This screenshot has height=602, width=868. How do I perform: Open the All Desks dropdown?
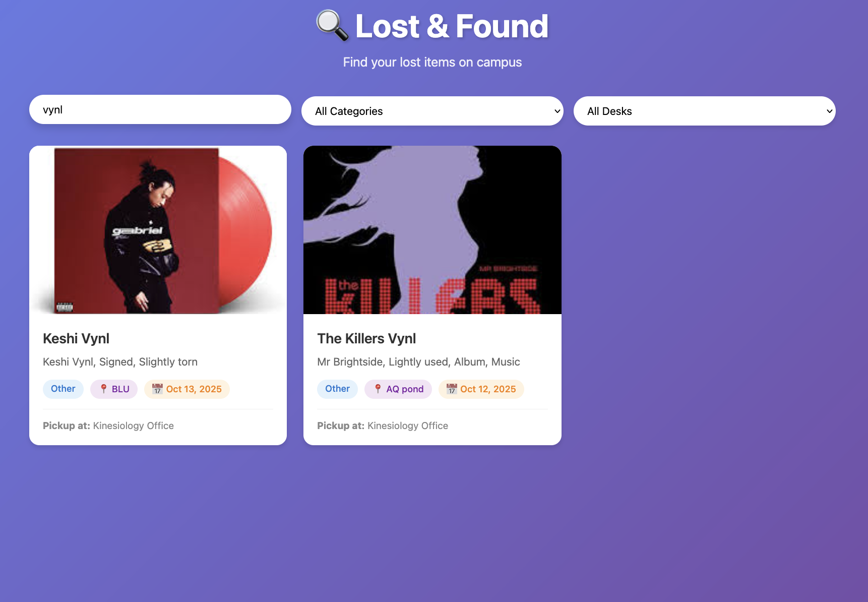[x=705, y=111]
